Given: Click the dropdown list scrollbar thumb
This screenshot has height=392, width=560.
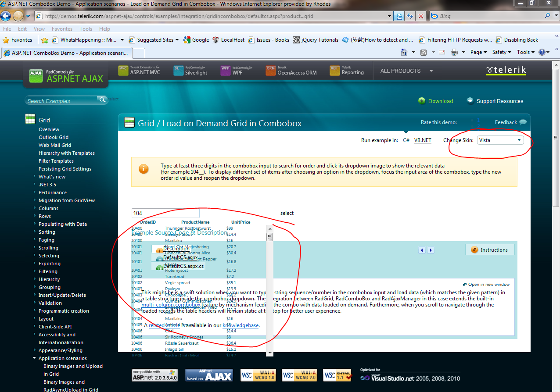Looking at the screenshot, I should pyautogui.click(x=270, y=237).
